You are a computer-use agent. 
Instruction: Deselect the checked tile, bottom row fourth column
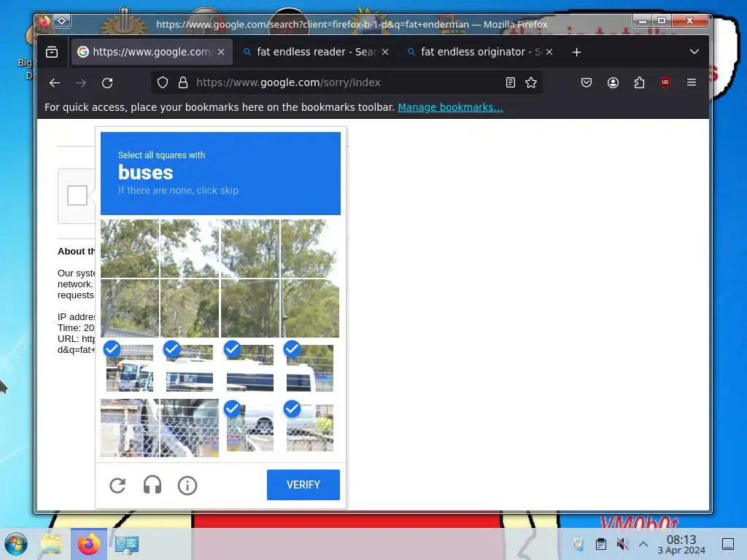tap(310, 427)
